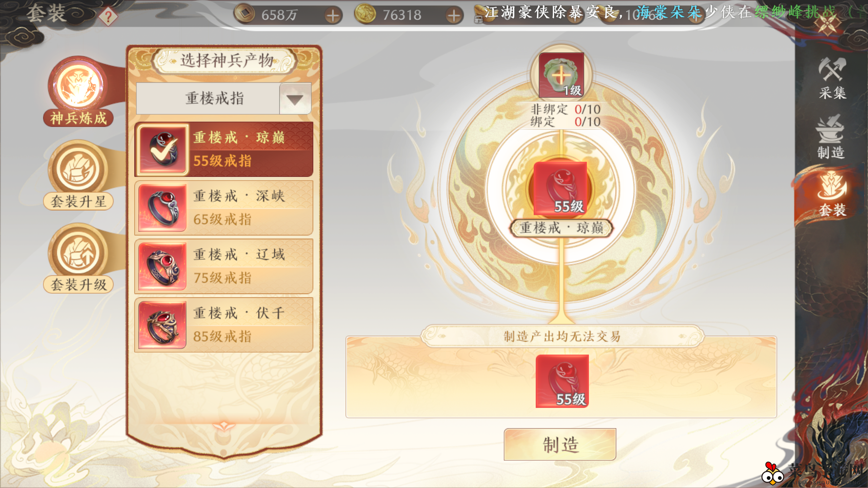Open the 采集 gathering icon
The width and height of the screenshot is (868, 488).
click(x=831, y=79)
